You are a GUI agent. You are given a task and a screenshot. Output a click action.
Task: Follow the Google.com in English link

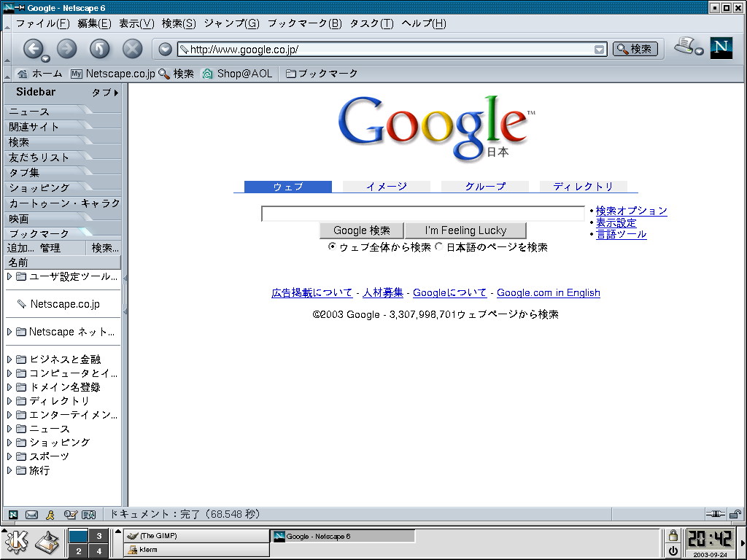549,292
